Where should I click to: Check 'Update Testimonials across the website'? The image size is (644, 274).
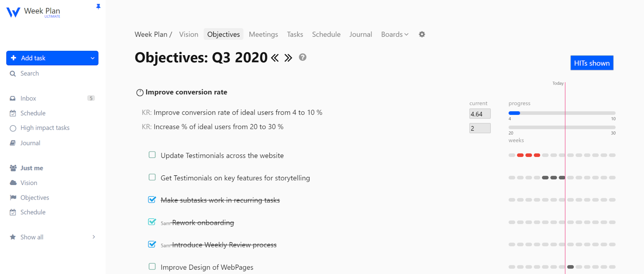click(x=152, y=155)
